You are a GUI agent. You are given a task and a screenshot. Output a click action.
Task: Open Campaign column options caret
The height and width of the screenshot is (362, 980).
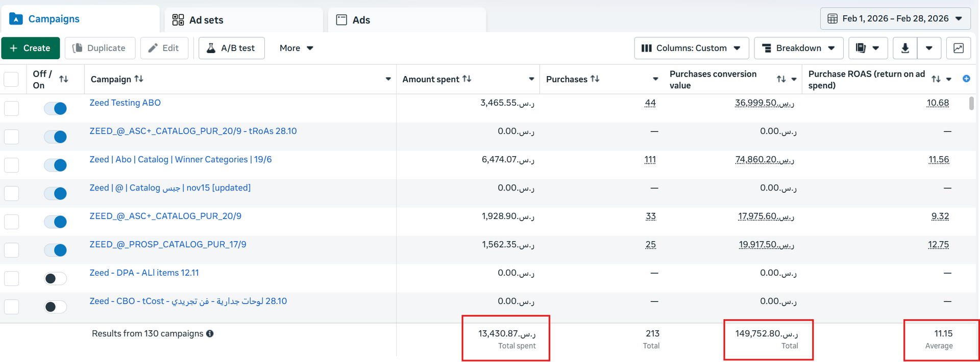(x=388, y=79)
